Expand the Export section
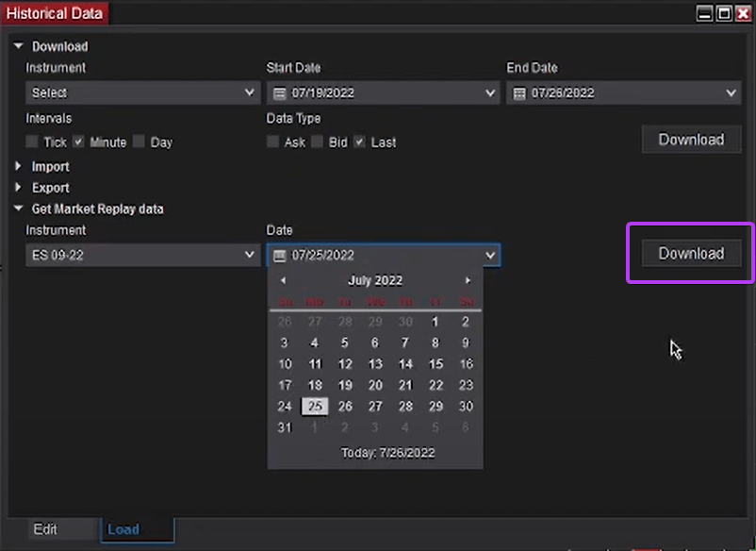756x551 pixels. [x=18, y=187]
